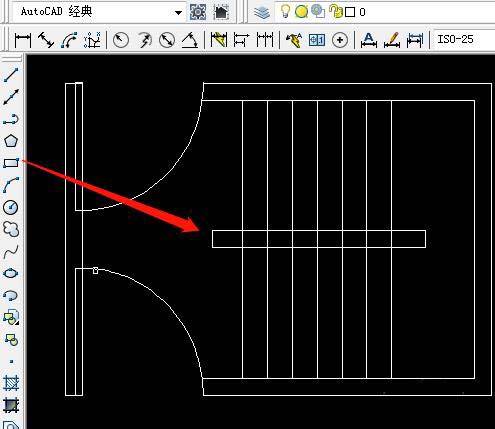Select the Revision Cloud tool
495x429 pixels.
coord(11,229)
